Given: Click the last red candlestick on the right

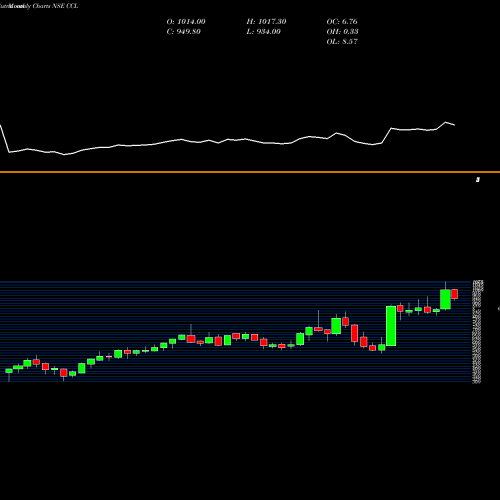Looking at the screenshot, I should pyautogui.click(x=455, y=294).
